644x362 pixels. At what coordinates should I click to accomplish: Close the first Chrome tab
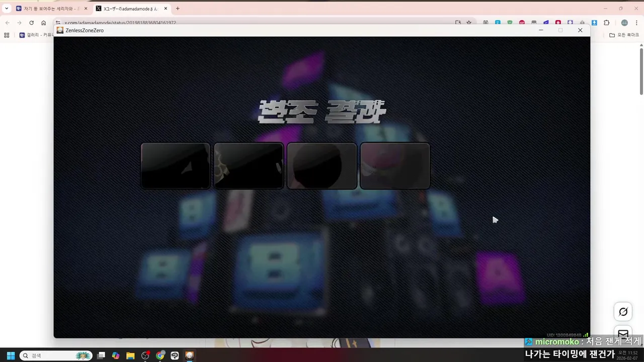[86, 9]
